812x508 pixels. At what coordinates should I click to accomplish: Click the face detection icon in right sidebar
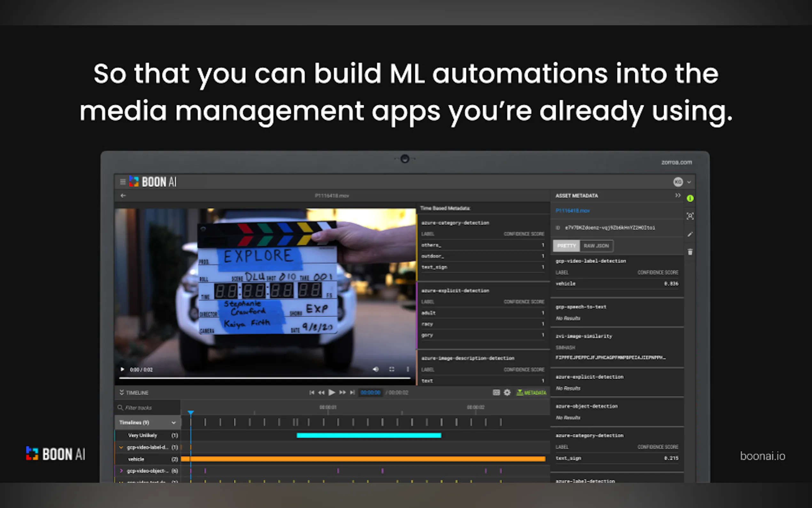[x=690, y=216]
